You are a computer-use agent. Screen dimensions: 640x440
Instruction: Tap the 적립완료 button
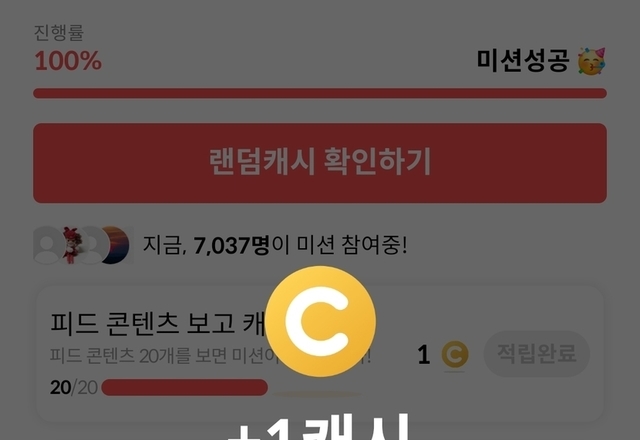[x=537, y=353]
